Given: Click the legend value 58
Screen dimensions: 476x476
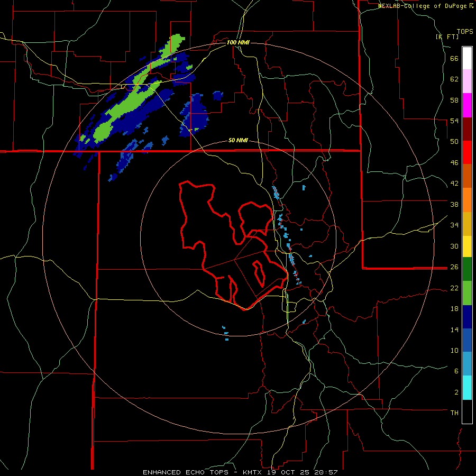Looking at the screenshot, I should pyautogui.click(x=454, y=100).
